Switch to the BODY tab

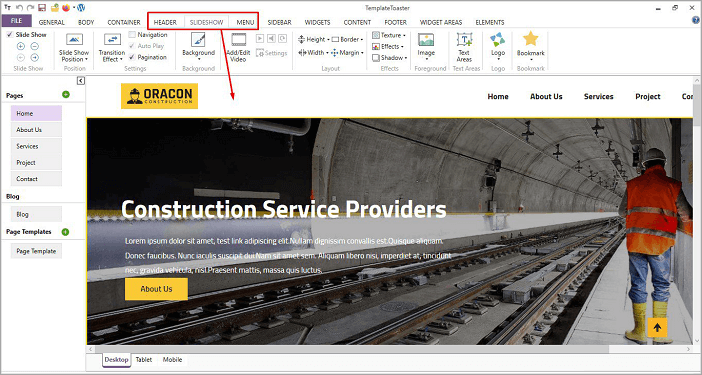[86, 22]
